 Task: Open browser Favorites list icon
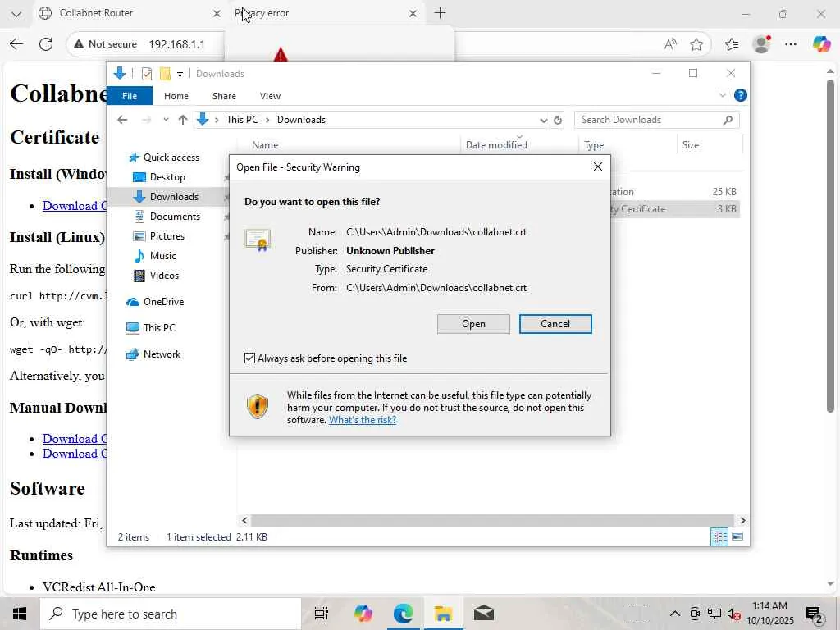point(731,44)
